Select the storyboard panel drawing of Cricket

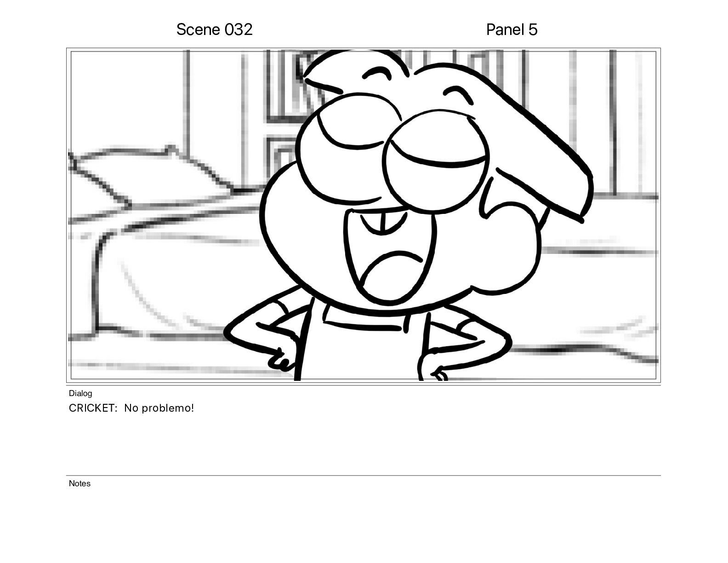pos(364,215)
